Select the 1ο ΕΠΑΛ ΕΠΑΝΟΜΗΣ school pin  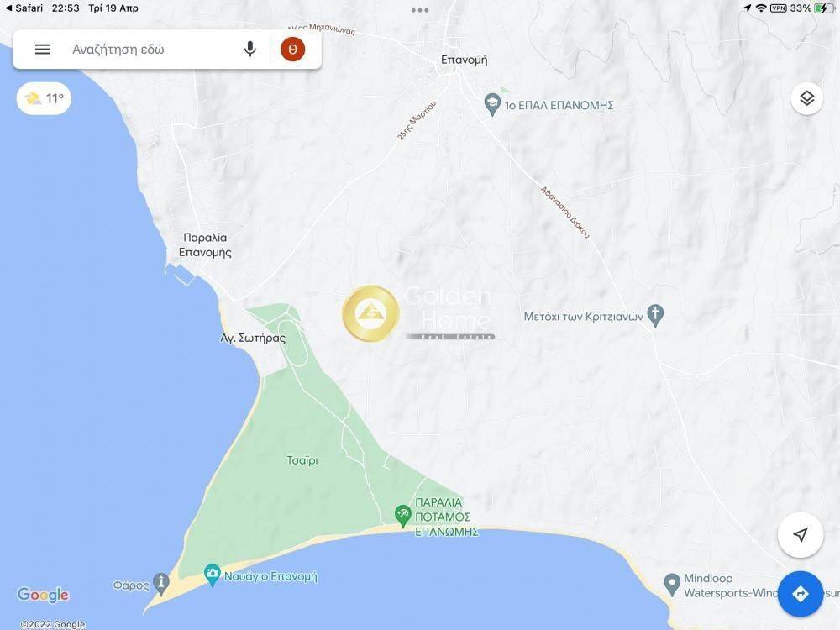pyautogui.click(x=491, y=104)
